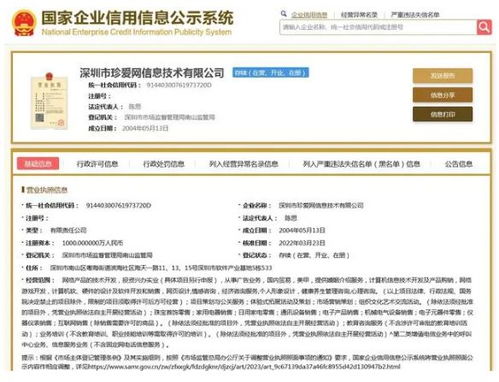Click the 成立日期 value in license details
This screenshot has width=499, height=382.
coord(302,230)
